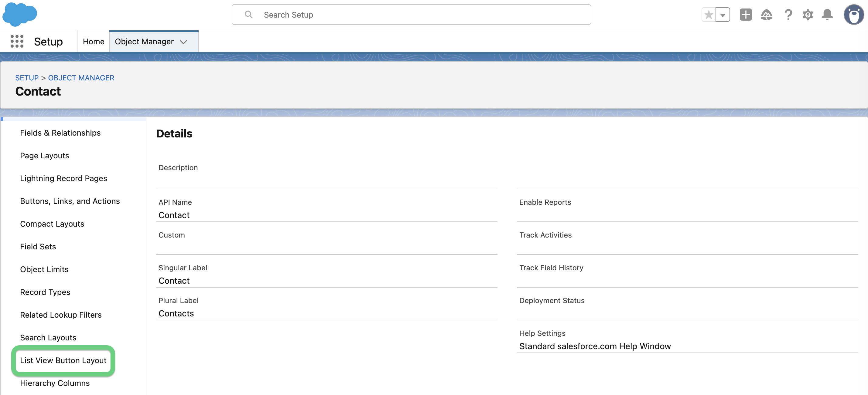This screenshot has width=868, height=395.
Task: Open Buttons, Links, and Actions
Action: click(x=70, y=201)
